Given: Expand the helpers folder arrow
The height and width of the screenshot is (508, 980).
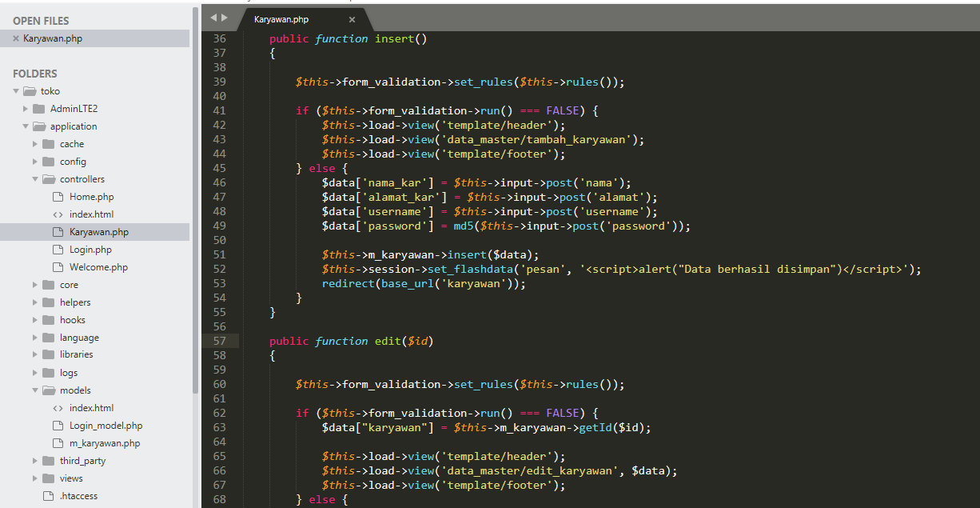Looking at the screenshot, I should tap(35, 302).
